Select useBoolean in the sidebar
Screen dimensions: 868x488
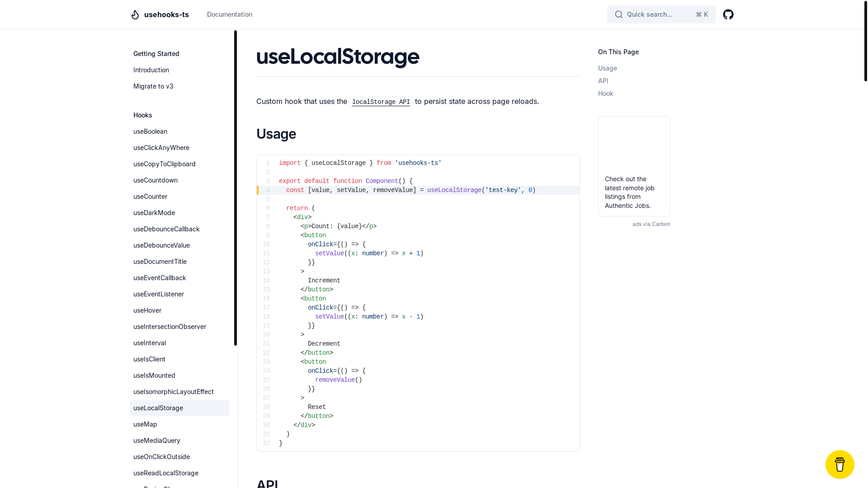click(179, 131)
